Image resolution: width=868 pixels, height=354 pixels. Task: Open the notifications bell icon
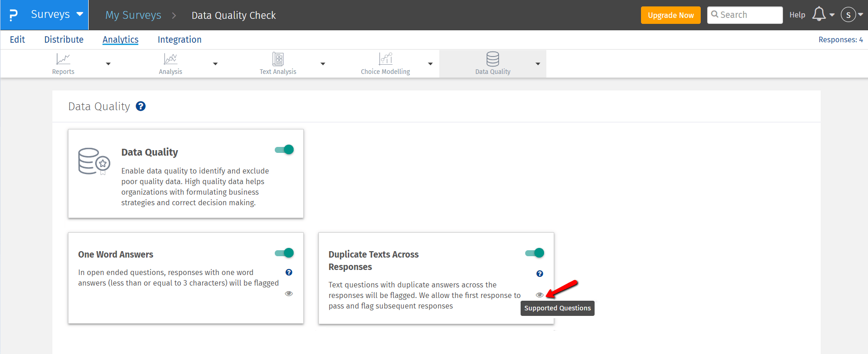pos(819,14)
